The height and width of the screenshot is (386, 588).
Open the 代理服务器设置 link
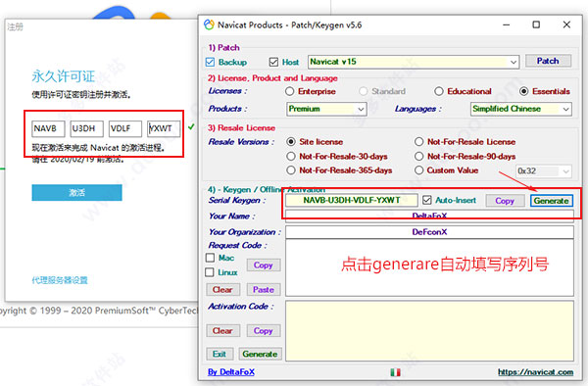tap(60, 280)
